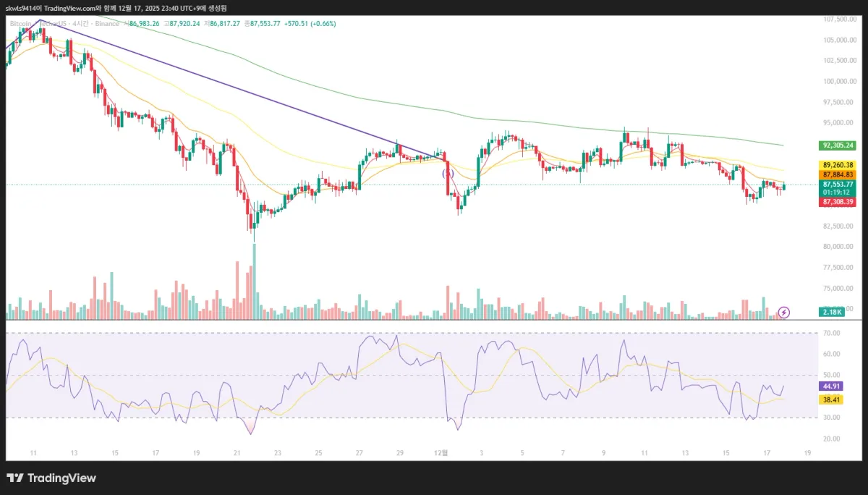Click the RSI 30.00 axis label

832,418
